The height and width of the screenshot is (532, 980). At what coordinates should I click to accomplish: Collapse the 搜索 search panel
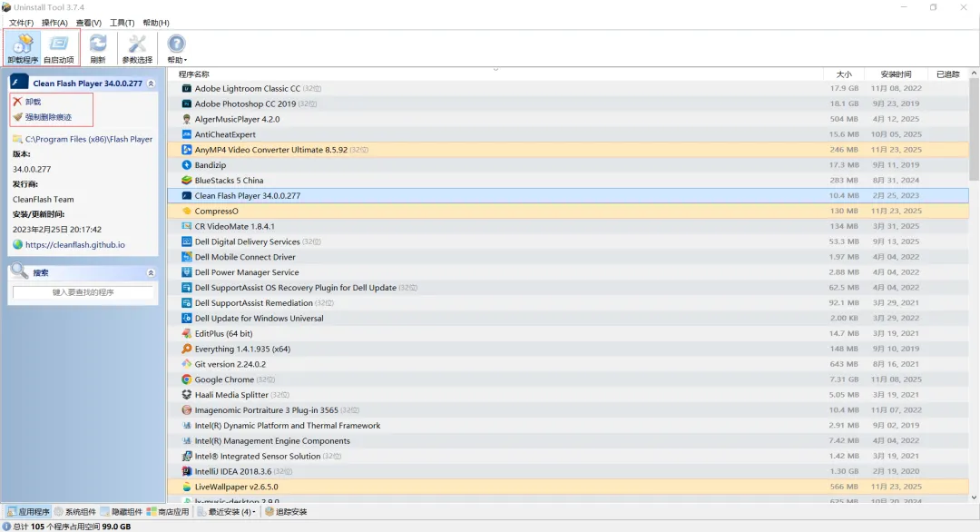[151, 272]
